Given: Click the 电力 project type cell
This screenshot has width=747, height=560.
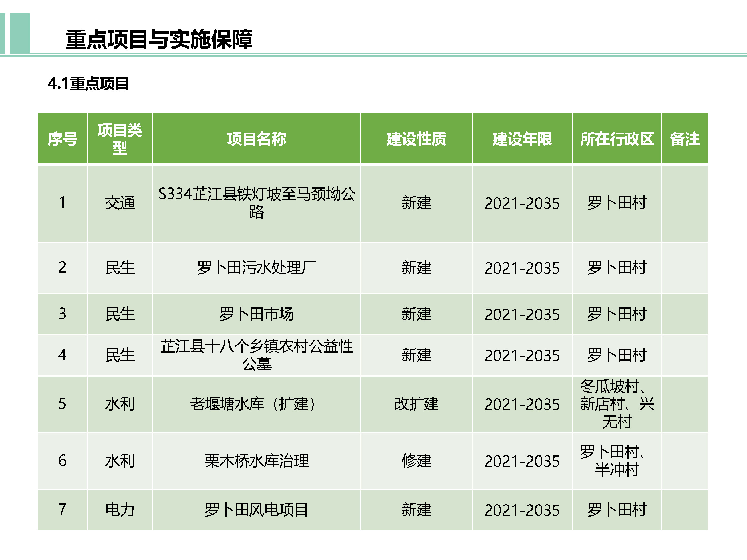Looking at the screenshot, I should pos(120,510).
